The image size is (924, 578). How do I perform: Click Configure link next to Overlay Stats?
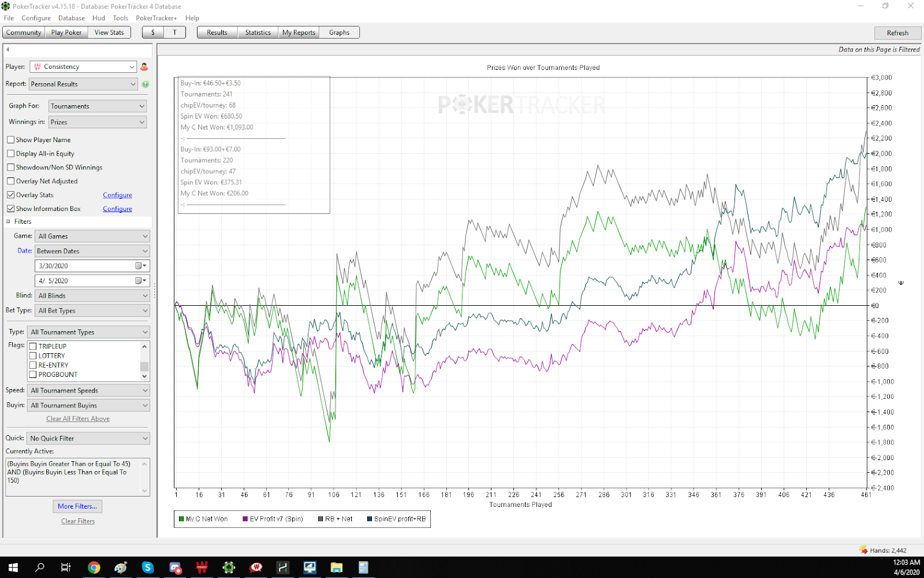pyautogui.click(x=117, y=195)
